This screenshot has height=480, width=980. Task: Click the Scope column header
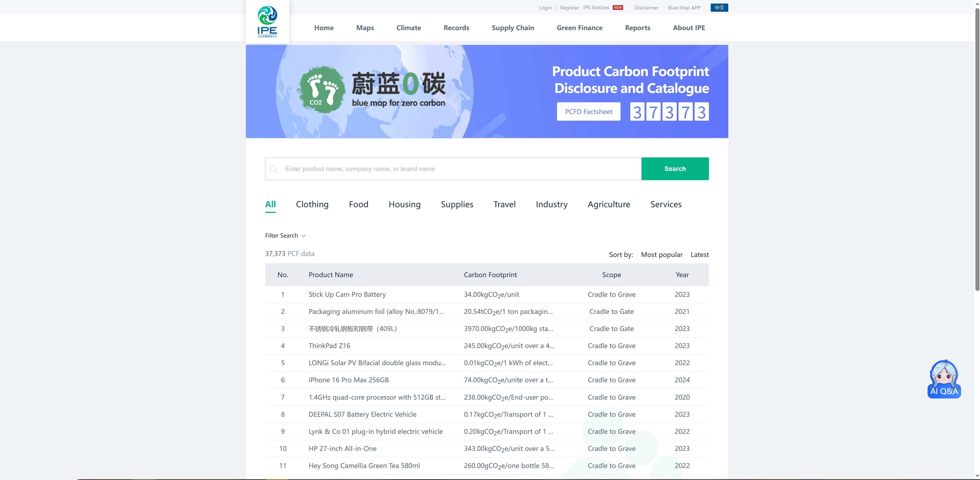tap(611, 275)
